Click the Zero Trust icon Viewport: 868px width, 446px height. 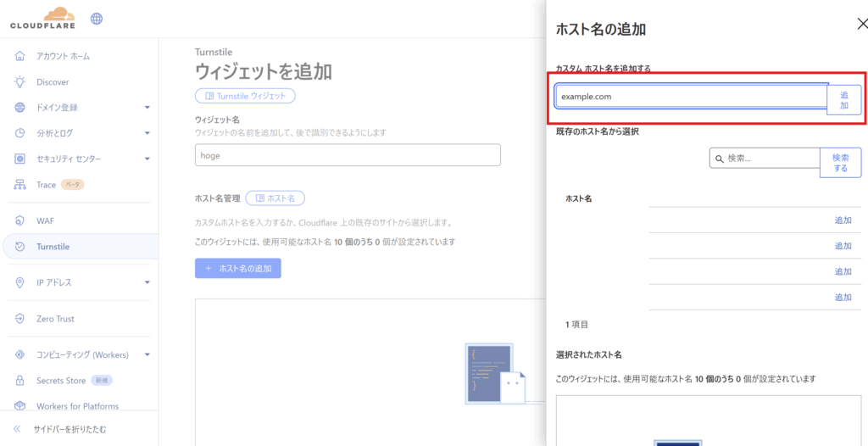[x=20, y=319]
